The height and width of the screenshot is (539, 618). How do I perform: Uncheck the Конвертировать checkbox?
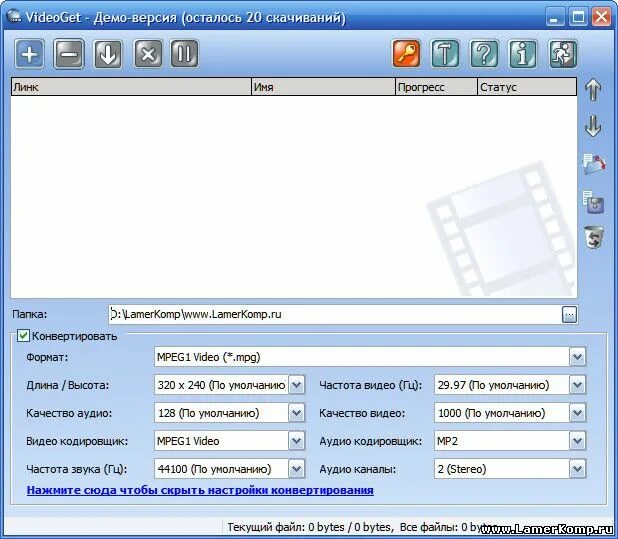tap(23, 336)
